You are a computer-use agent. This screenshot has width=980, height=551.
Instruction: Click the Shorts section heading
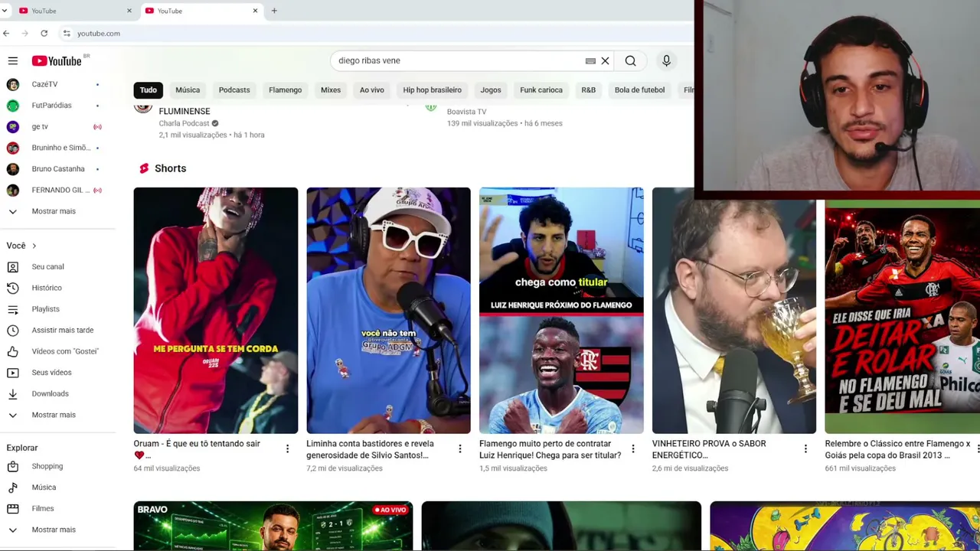[170, 168]
